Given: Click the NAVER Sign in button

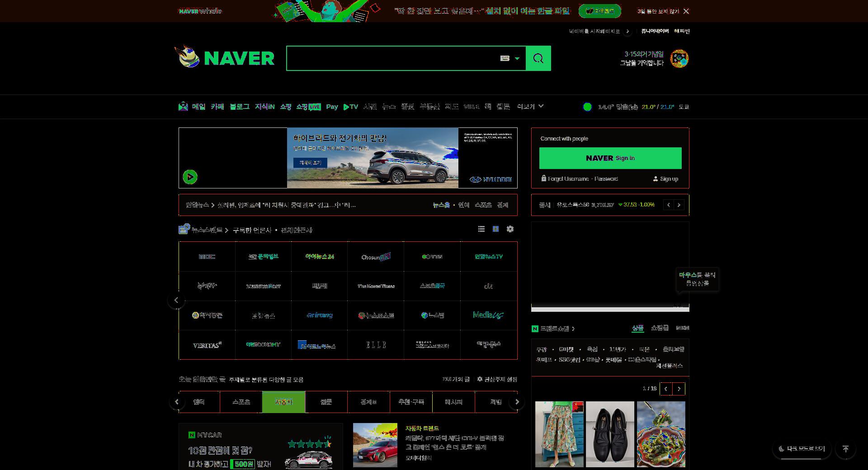Looking at the screenshot, I should coord(610,158).
